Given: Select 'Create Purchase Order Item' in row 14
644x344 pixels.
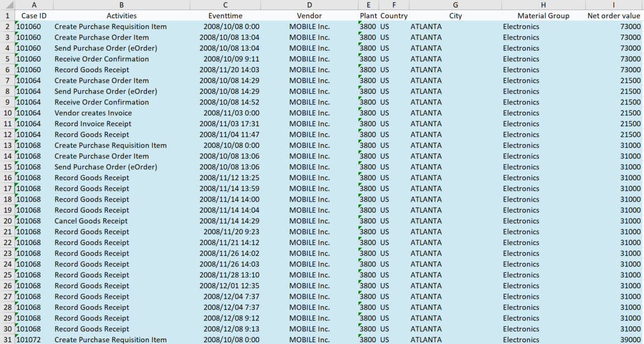Looking at the screenshot, I should 122,156.
